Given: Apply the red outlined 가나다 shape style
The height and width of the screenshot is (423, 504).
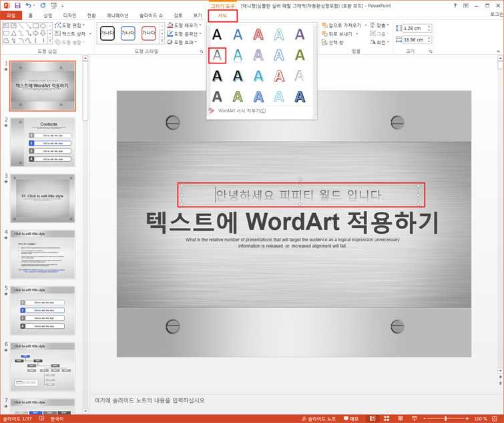Looking at the screenshot, I should point(148,33).
